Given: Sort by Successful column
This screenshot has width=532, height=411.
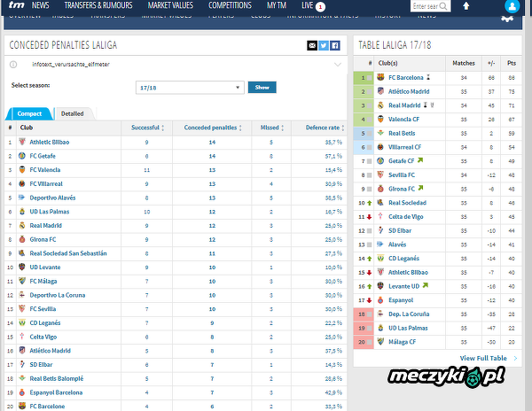Looking at the screenshot, I should (147, 128).
